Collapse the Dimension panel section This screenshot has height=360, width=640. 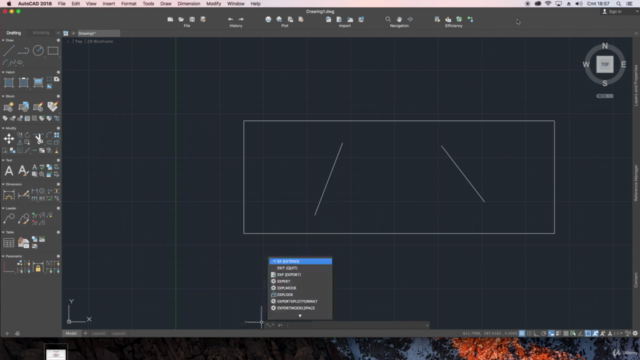coord(3,184)
